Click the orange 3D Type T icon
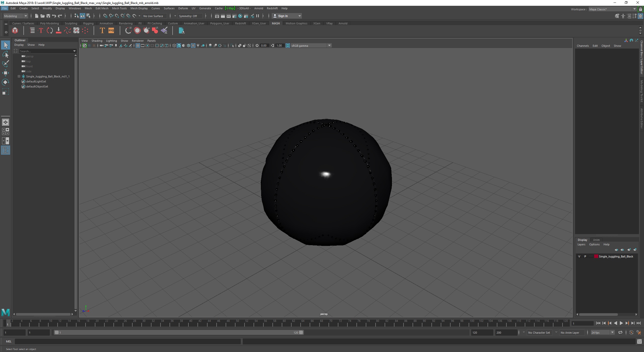The image size is (644, 352). tap(102, 31)
